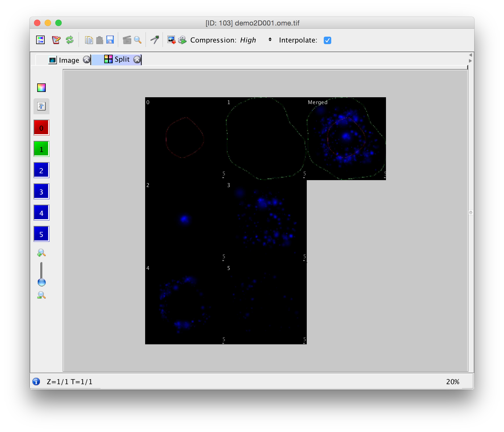Viewport: 504px width, 432px height.
Task: Switch to the Image tab
Action: (69, 60)
